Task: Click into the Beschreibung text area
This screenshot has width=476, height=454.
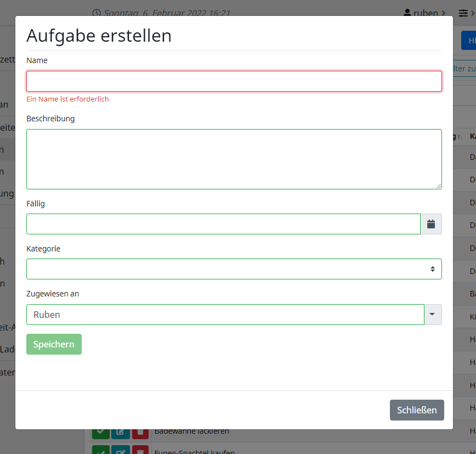Action: point(234,159)
